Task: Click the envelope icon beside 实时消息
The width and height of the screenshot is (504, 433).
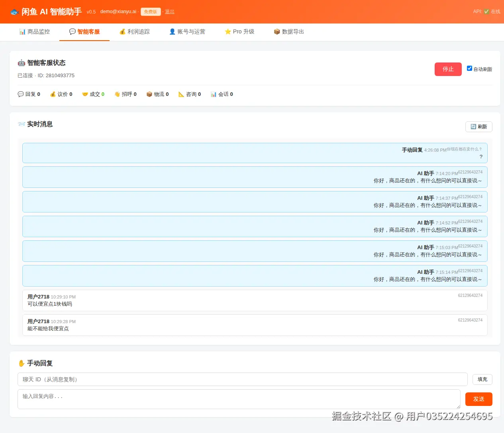Action: [x=22, y=124]
